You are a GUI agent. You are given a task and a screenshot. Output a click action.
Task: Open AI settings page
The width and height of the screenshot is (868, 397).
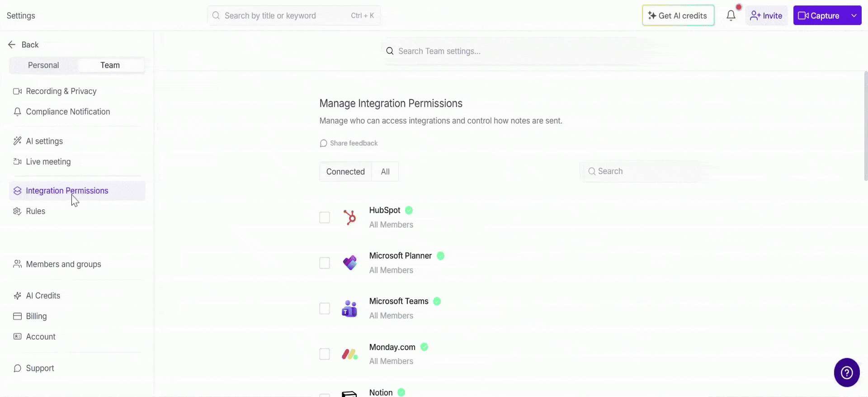click(x=77, y=141)
